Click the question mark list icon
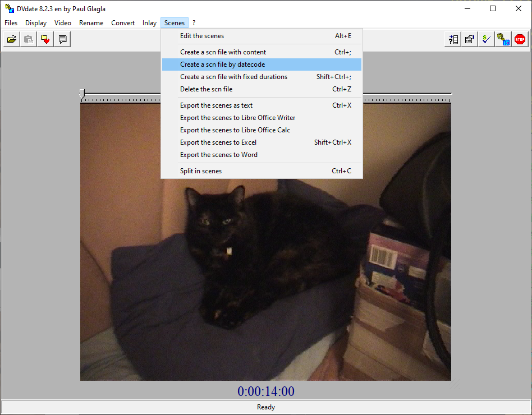This screenshot has width=532, height=415. (x=453, y=39)
